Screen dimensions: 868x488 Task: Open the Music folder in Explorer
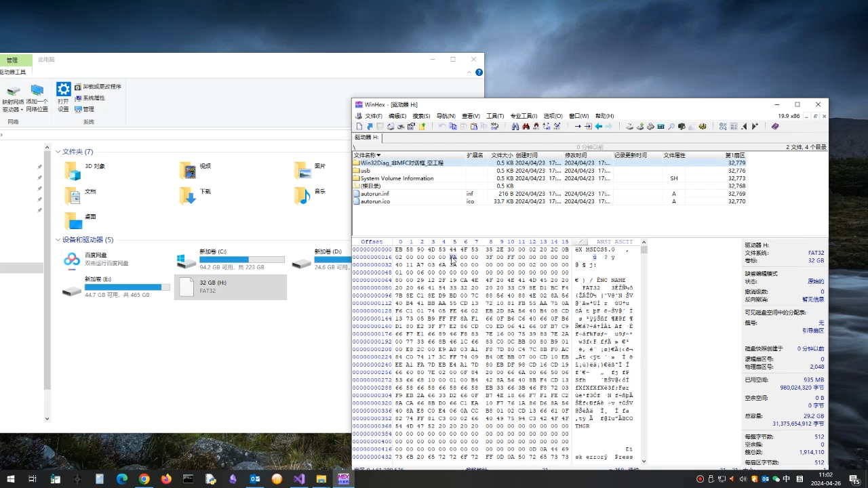pyautogui.click(x=302, y=196)
